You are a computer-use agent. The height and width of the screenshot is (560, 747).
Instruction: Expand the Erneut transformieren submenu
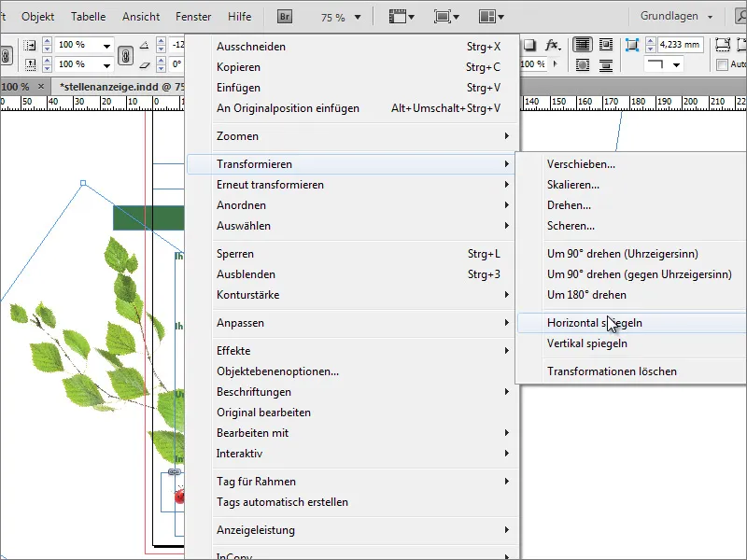click(352, 185)
